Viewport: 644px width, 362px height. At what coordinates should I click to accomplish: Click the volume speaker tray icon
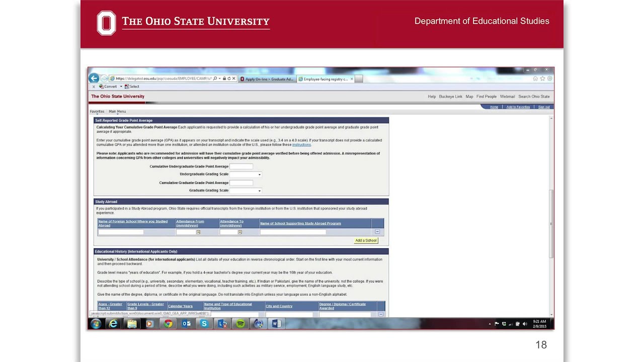[x=525, y=324]
